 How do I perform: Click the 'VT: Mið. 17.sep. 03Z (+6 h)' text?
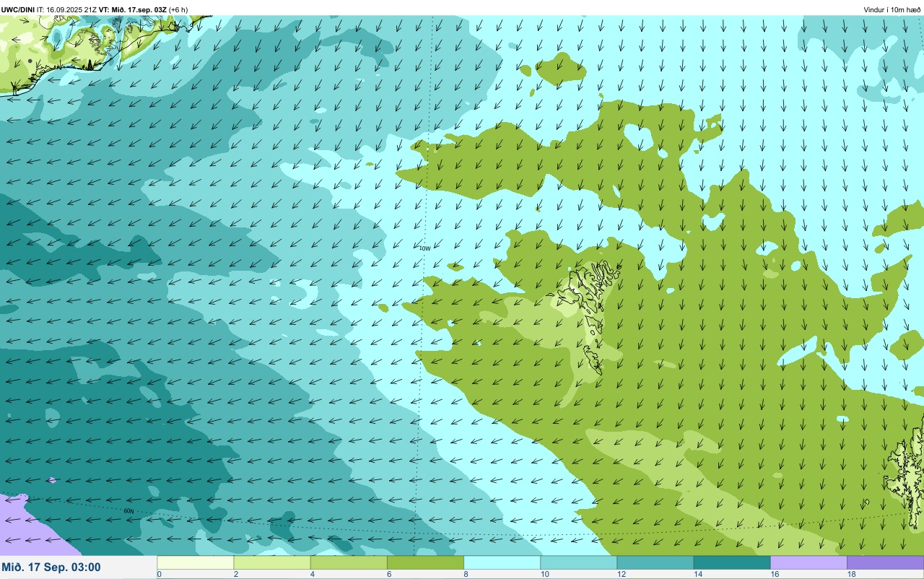click(143, 9)
